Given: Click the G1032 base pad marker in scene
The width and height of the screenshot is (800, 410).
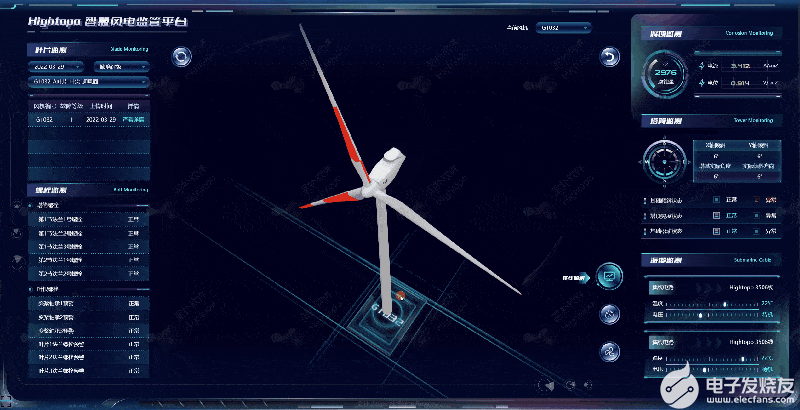Looking at the screenshot, I should click(x=388, y=316).
